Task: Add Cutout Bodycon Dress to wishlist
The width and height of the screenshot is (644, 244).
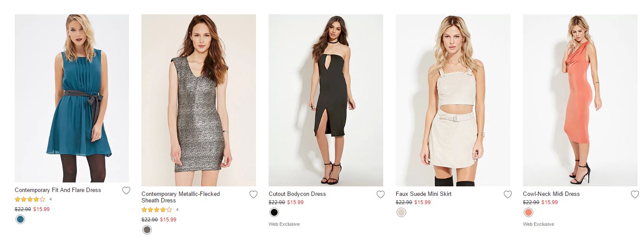Action: click(381, 195)
